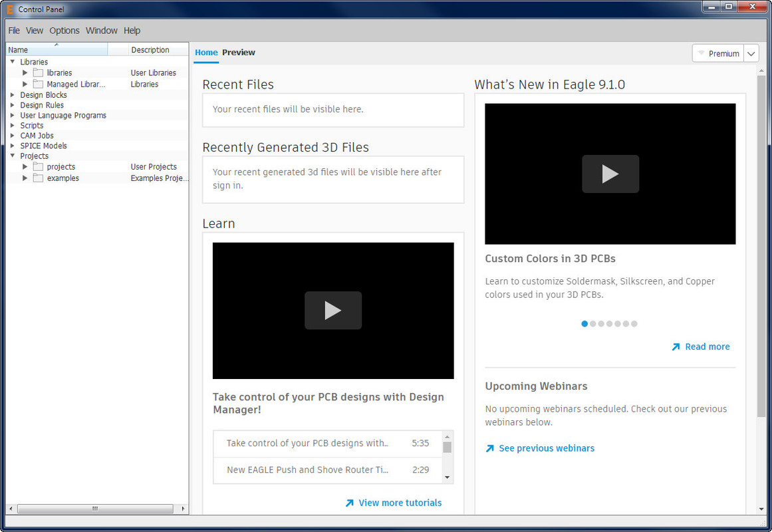Expand the projects subfolder

(x=25, y=167)
